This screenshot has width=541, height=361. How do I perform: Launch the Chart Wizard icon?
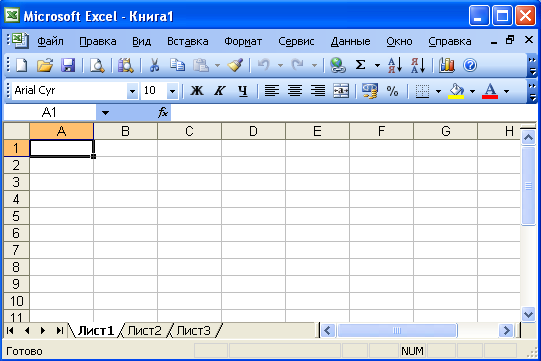pyautogui.click(x=446, y=65)
